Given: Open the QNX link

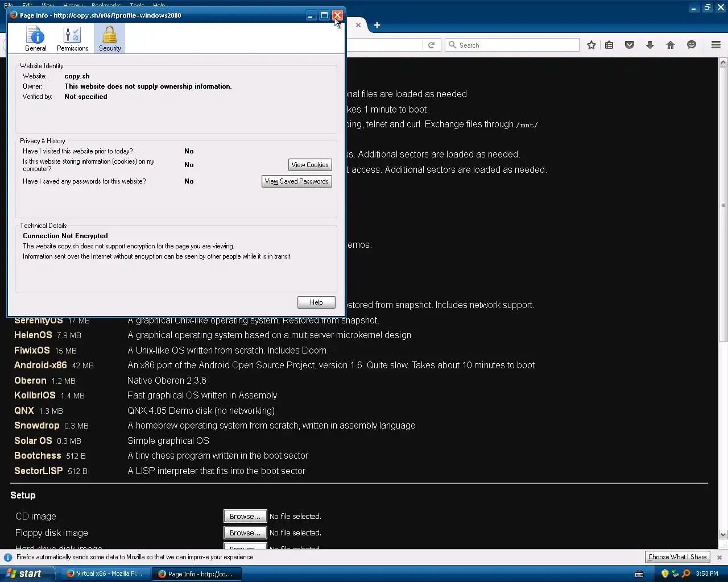Looking at the screenshot, I should [24, 411].
